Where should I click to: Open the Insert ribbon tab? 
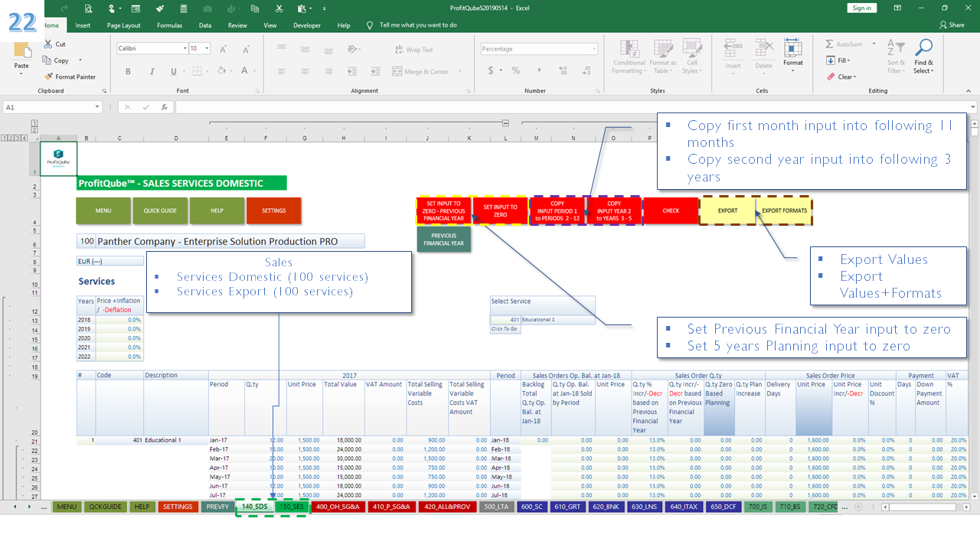point(83,24)
